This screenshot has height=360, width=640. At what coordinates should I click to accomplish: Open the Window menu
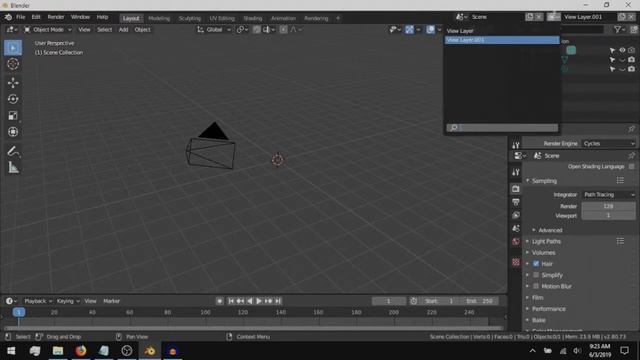pos(80,17)
